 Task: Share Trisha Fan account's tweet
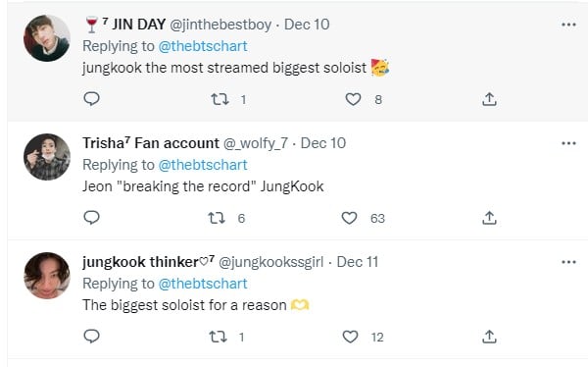pyautogui.click(x=489, y=218)
